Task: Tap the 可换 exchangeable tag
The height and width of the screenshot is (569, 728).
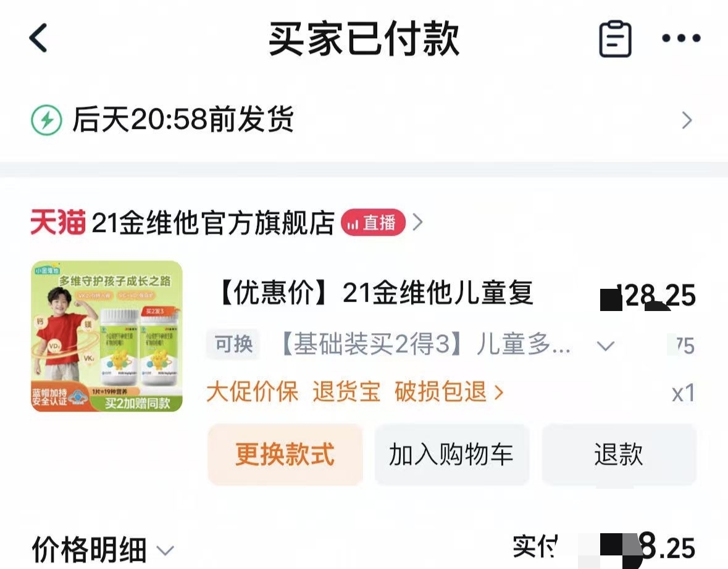Action: click(233, 344)
